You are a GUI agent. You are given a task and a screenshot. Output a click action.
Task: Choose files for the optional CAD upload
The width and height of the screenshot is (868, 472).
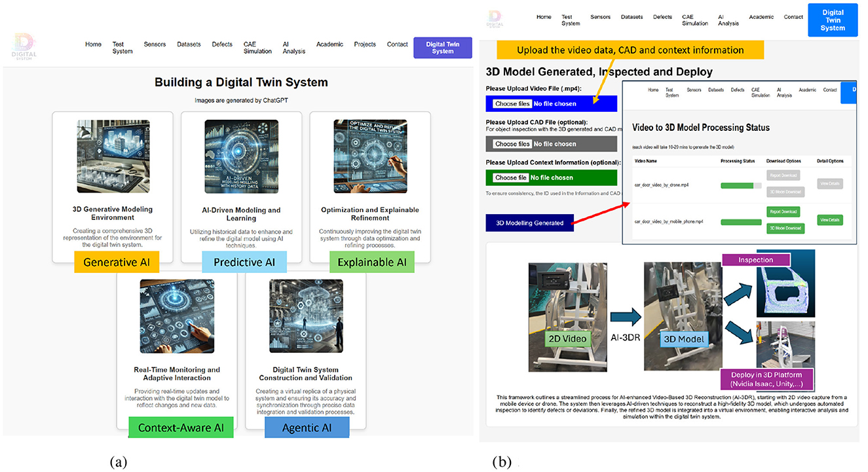click(x=512, y=144)
